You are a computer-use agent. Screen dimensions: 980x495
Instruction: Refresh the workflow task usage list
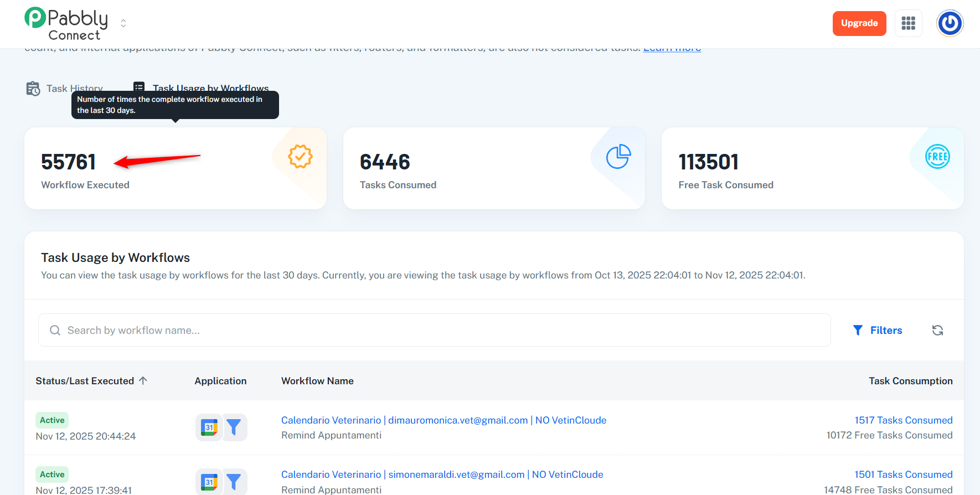[x=937, y=331]
